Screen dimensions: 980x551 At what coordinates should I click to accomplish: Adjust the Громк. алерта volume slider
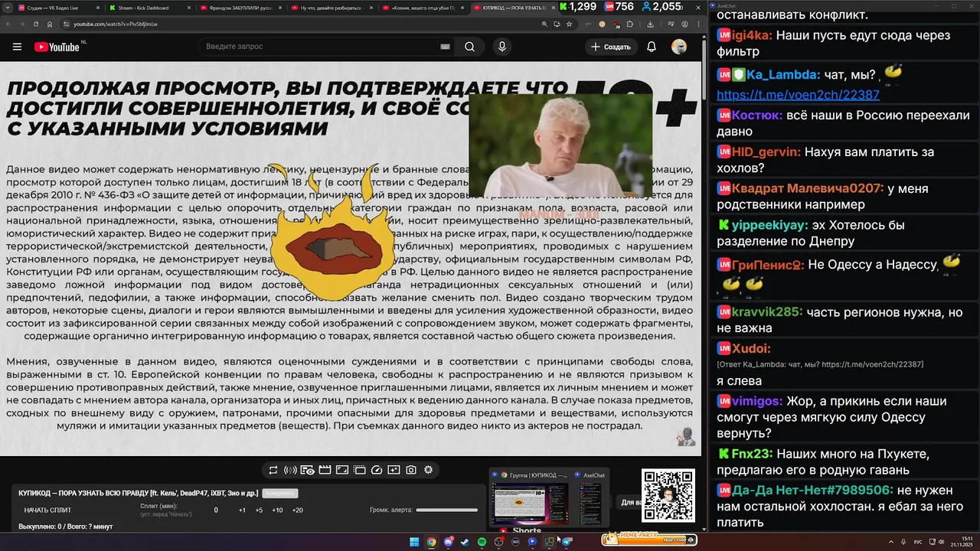(446, 510)
